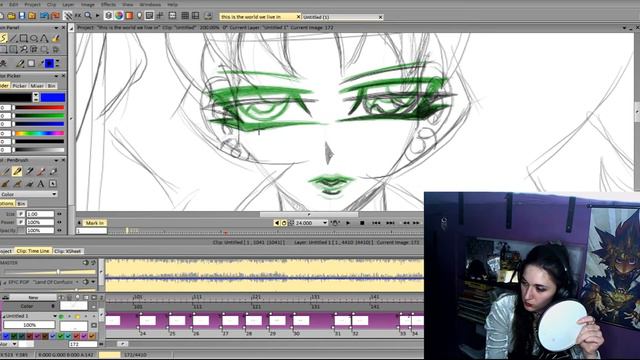Toggle the Power pressure P button
This screenshot has height=360, width=640.
tap(21, 222)
